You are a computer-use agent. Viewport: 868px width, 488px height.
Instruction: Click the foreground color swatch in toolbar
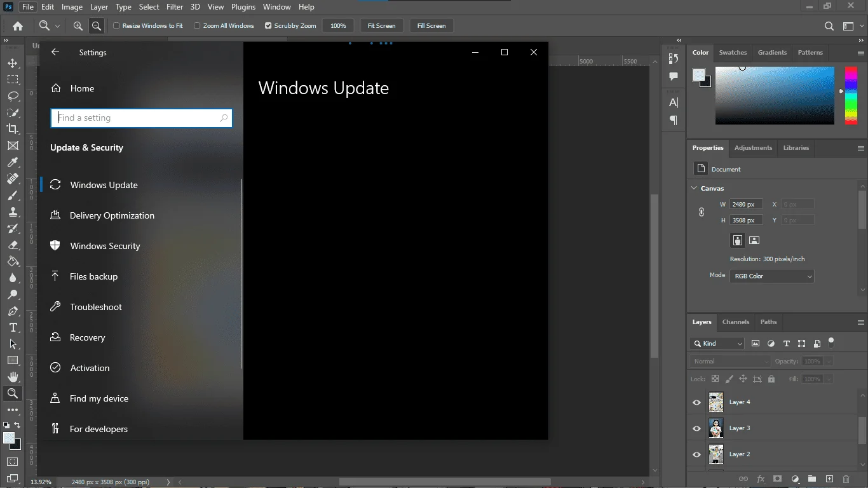(x=9, y=438)
